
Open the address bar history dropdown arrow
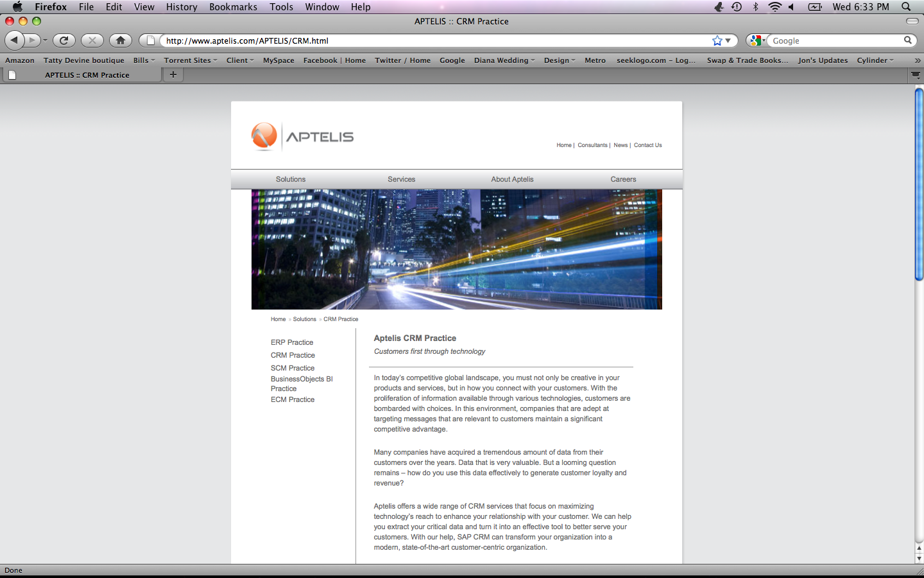728,40
